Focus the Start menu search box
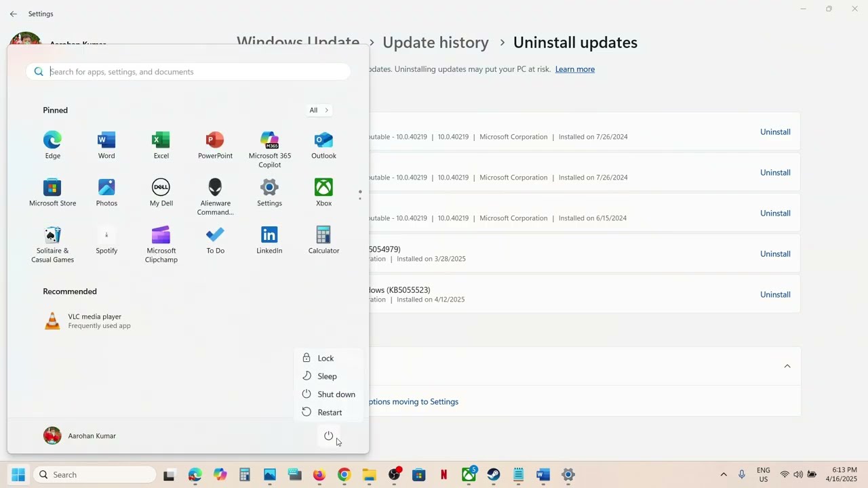Viewport: 868px width, 488px height. pos(189,71)
